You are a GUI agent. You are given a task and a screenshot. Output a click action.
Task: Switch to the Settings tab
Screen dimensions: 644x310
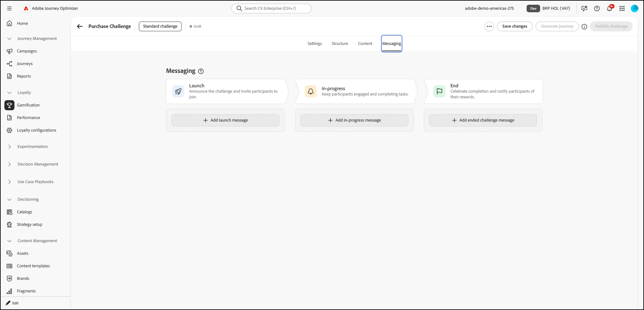coord(314,44)
